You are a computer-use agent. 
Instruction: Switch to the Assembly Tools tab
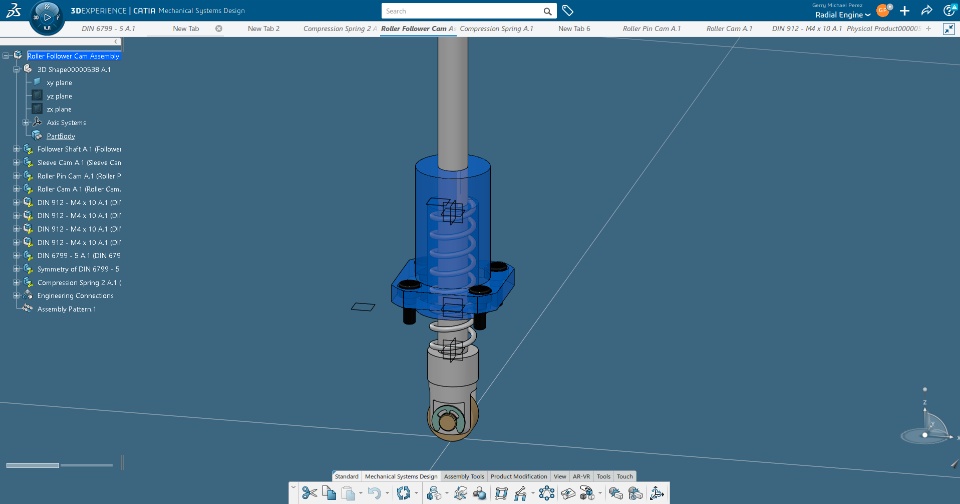[x=463, y=476]
